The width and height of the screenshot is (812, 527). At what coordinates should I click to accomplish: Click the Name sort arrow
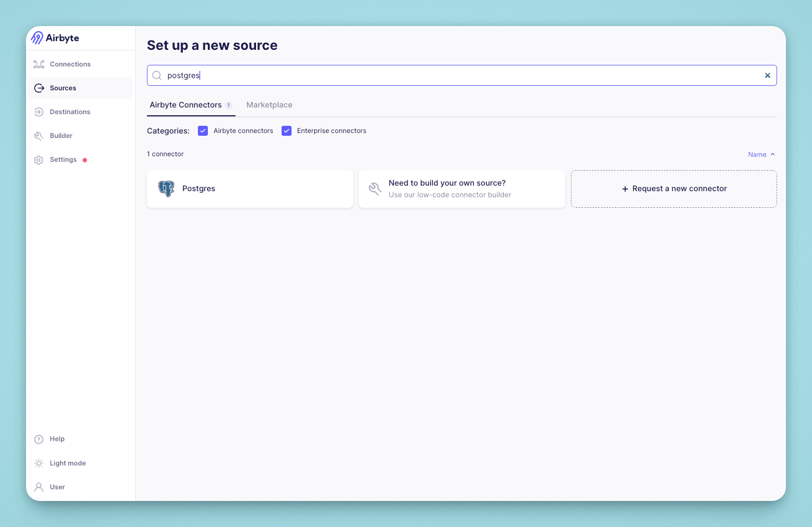click(x=773, y=155)
